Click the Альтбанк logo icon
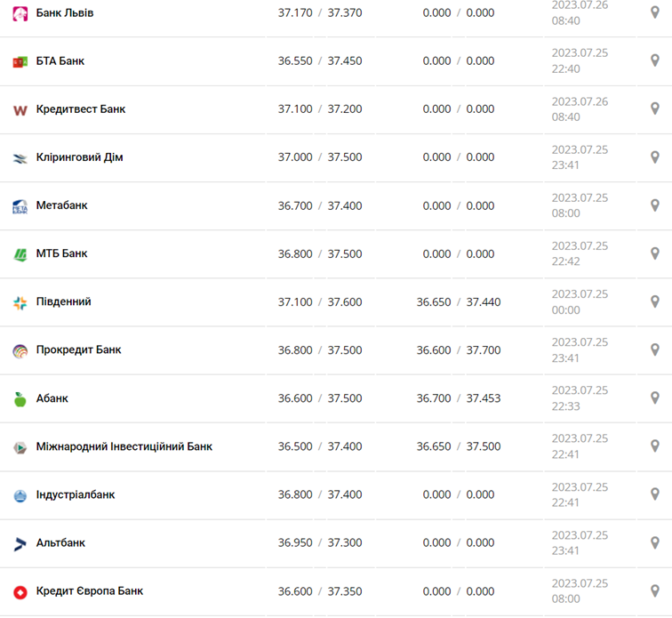672x618 pixels. (x=20, y=543)
